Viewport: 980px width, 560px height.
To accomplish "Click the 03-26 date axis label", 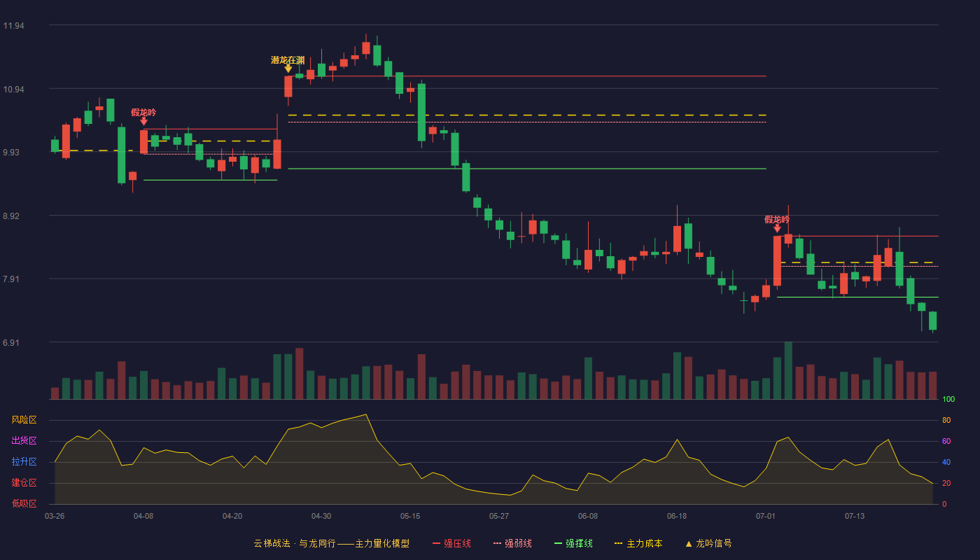I will click(55, 516).
